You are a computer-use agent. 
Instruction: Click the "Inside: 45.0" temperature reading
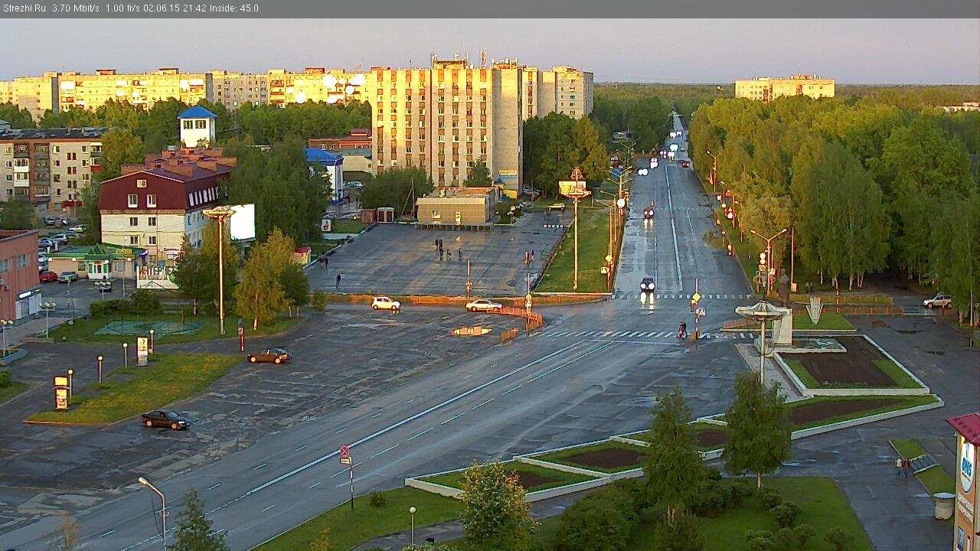[x=234, y=8]
